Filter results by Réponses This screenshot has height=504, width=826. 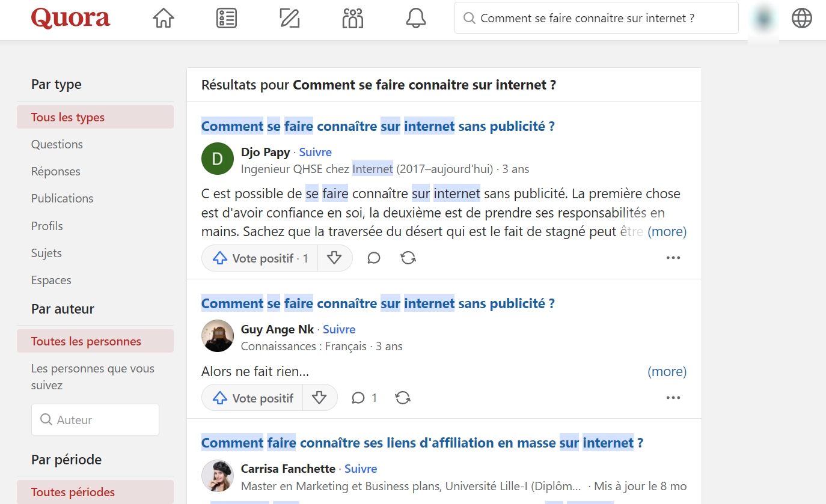56,171
